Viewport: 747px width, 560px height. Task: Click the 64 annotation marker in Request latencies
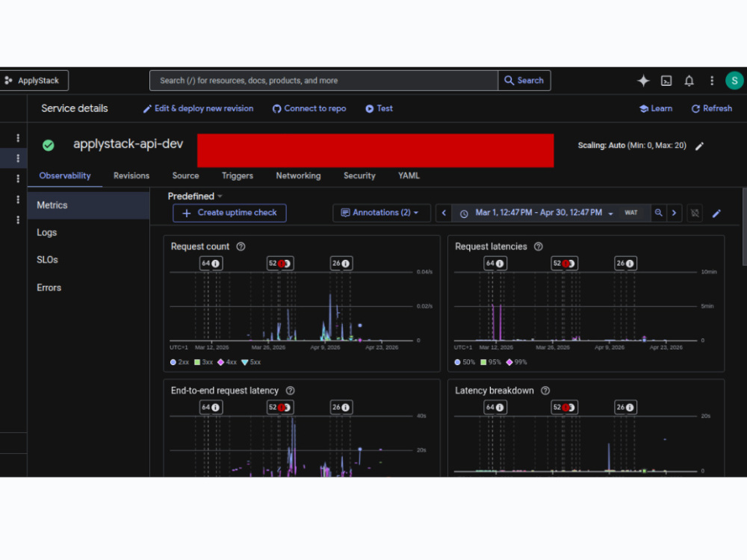tap(495, 264)
